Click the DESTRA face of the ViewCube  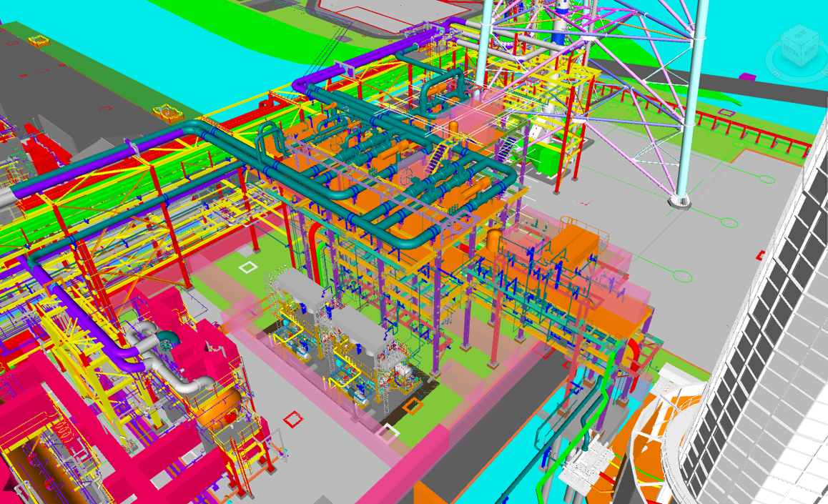(791, 50)
